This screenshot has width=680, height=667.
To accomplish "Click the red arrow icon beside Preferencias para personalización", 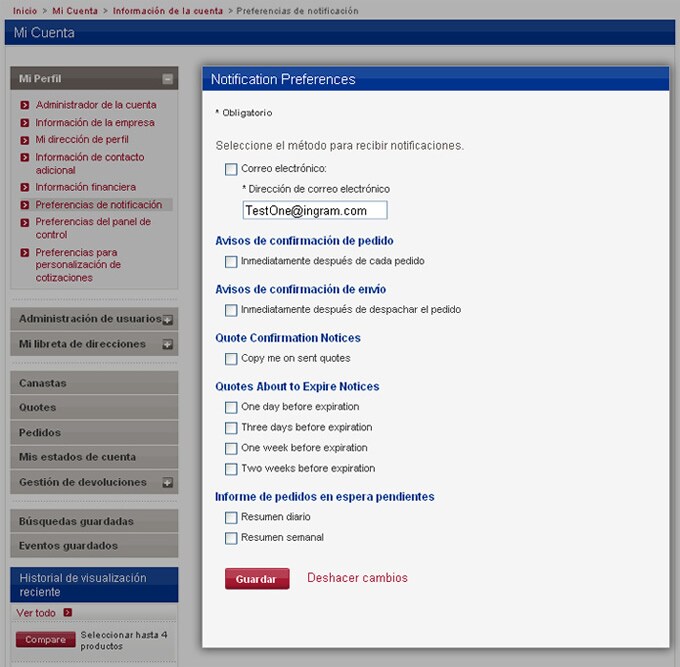I will pos(25,252).
